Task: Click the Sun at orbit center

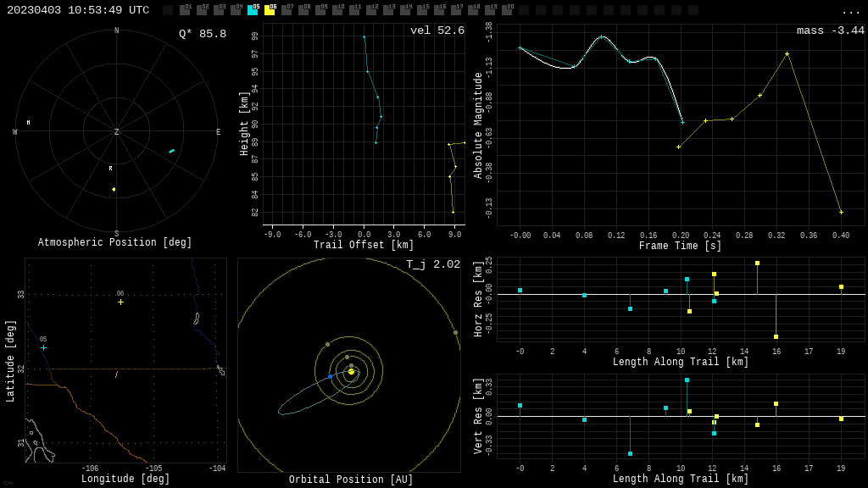Action: pos(351,371)
